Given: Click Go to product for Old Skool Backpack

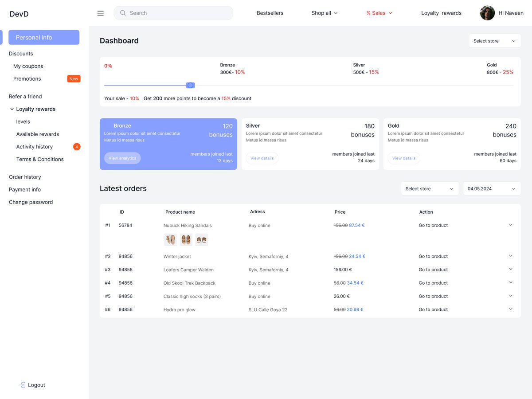Looking at the screenshot, I should click(x=433, y=283).
